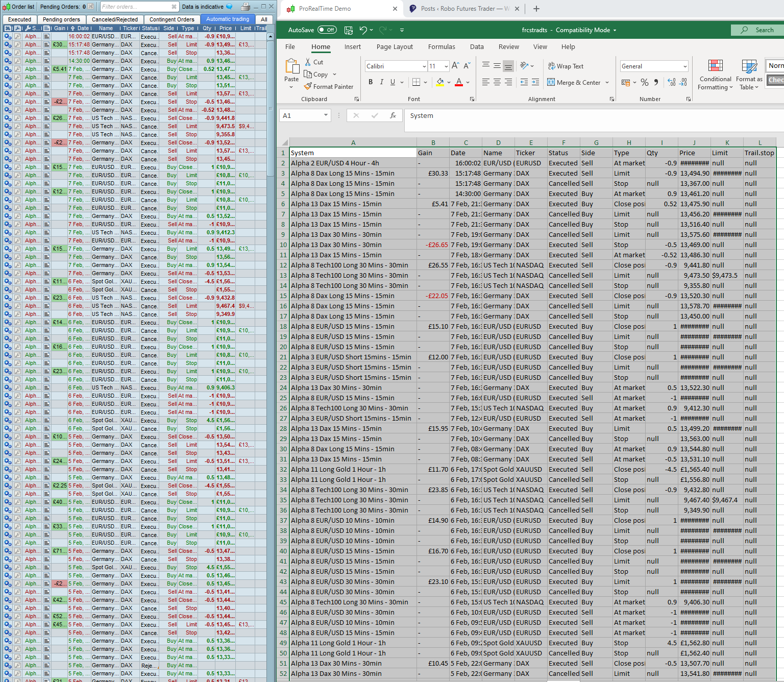
Task: Toggle Underline formatting
Action: [x=393, y=82]
